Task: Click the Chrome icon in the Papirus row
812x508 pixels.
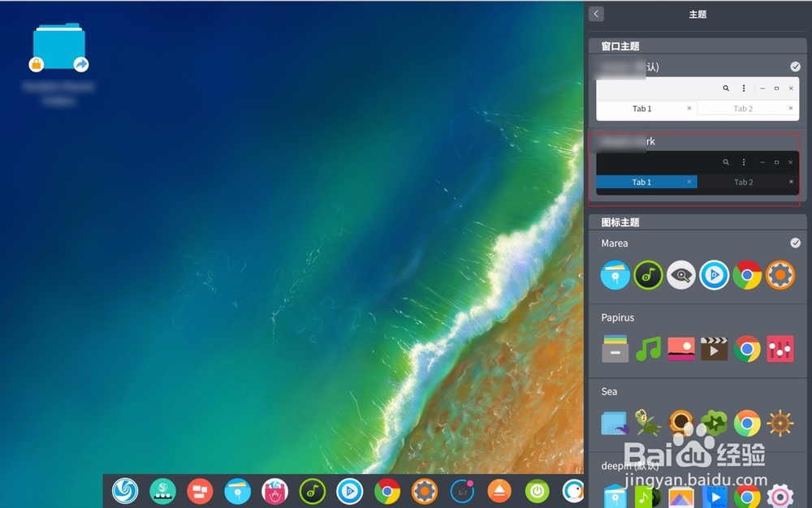Action: (747, 349)
